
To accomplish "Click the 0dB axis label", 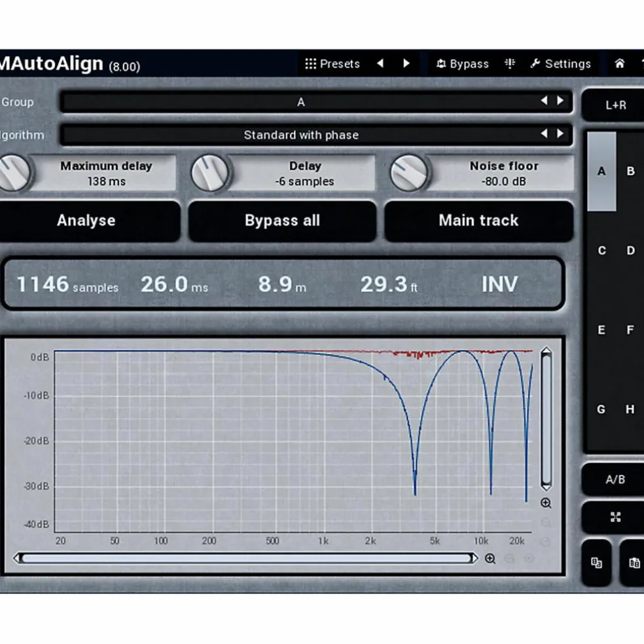I will pos(40,357).
